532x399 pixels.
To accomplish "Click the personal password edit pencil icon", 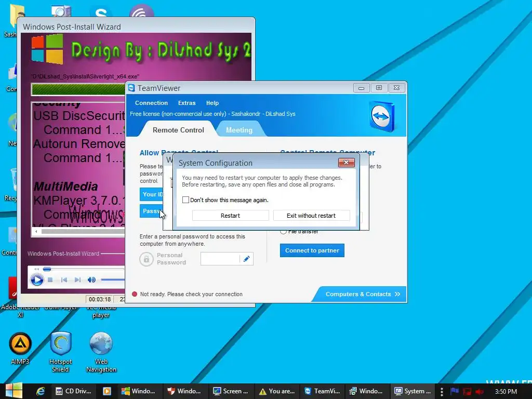I will tap(247, 259).
